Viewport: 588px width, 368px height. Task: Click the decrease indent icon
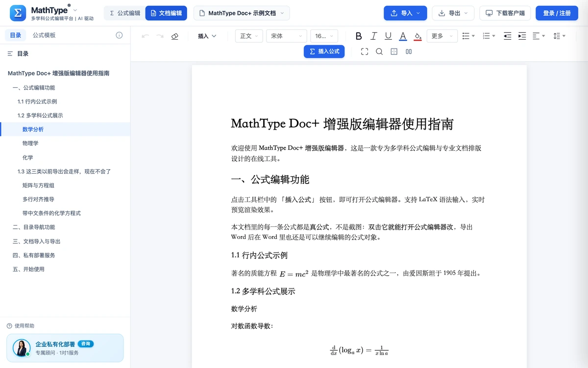coord(508,36)
